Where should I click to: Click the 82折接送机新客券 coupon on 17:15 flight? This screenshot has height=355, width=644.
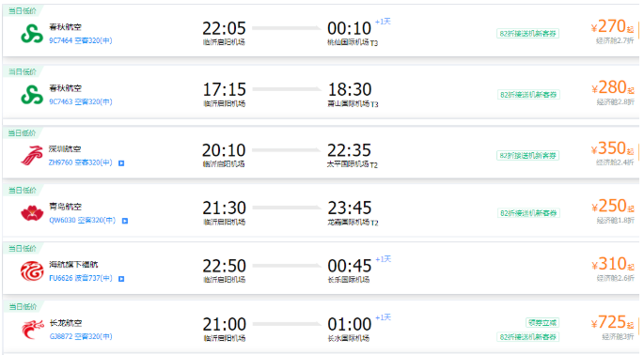pos(528,95)
